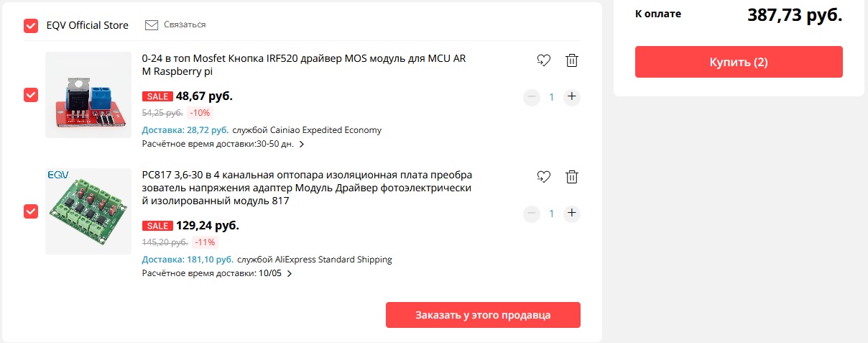Open the EQV Official Store link
868x343 pixels.
tap(87, 25)
